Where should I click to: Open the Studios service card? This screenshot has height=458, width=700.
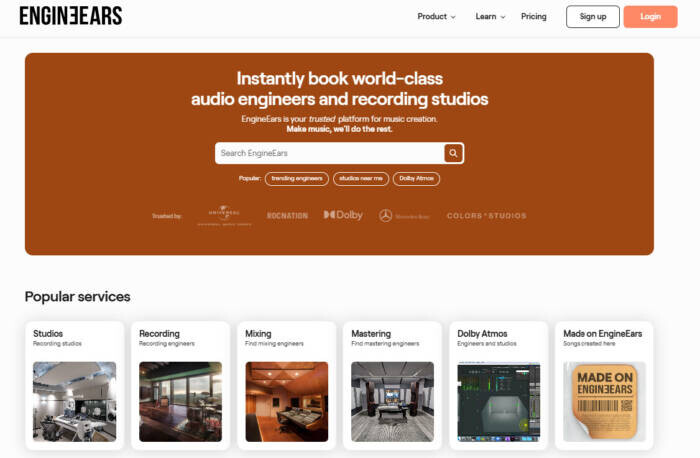pos(75,385)
